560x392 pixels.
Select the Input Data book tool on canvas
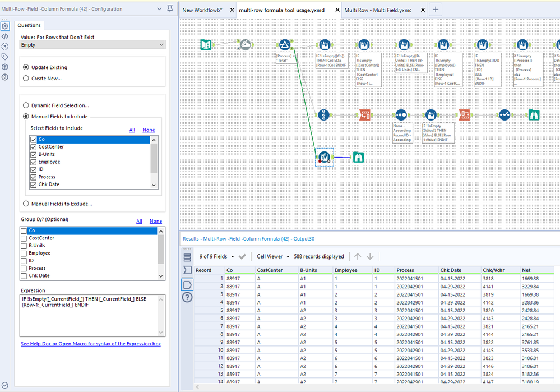(206, 45)
